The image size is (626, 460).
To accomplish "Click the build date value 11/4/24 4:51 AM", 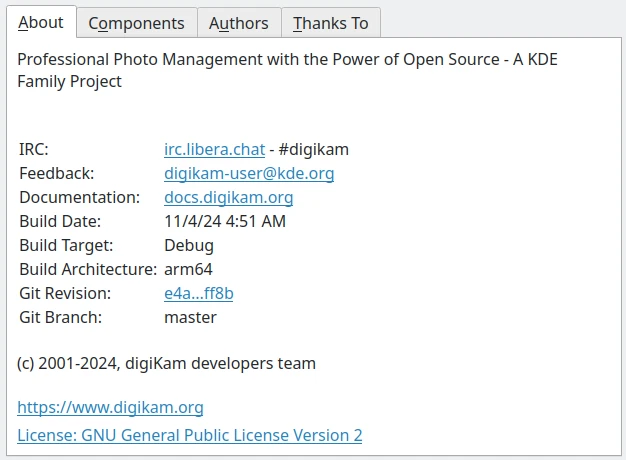I will pos(225,222).
